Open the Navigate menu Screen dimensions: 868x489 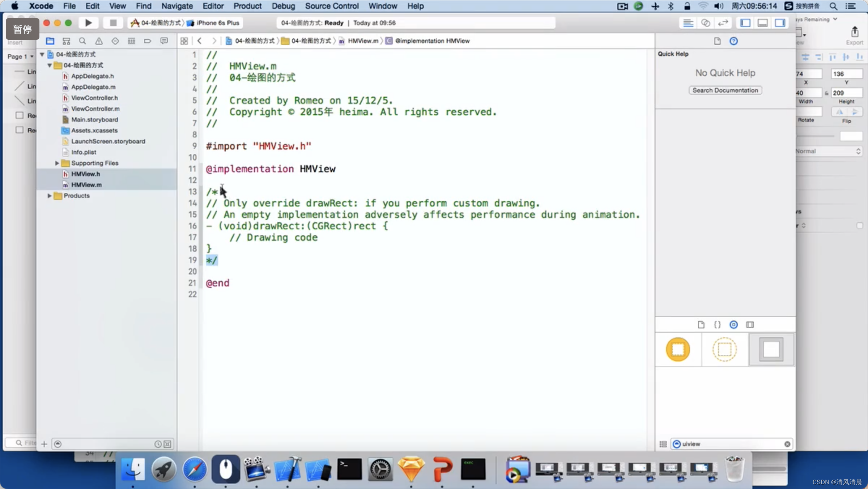178,6
